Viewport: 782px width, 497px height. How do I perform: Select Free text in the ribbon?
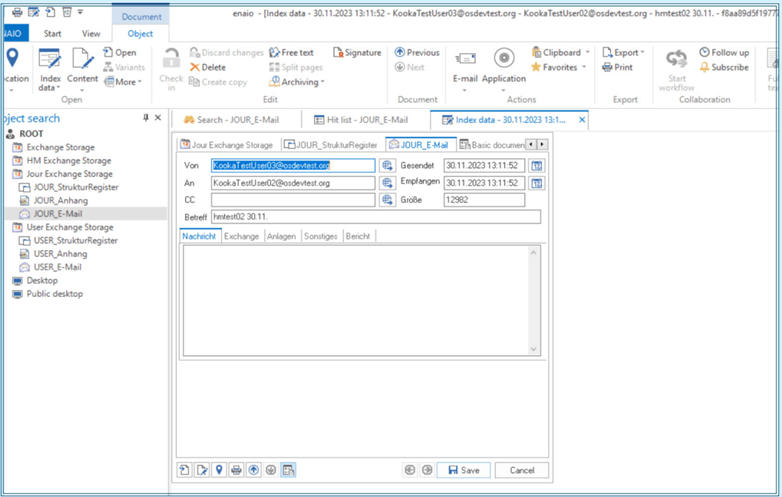291,52
